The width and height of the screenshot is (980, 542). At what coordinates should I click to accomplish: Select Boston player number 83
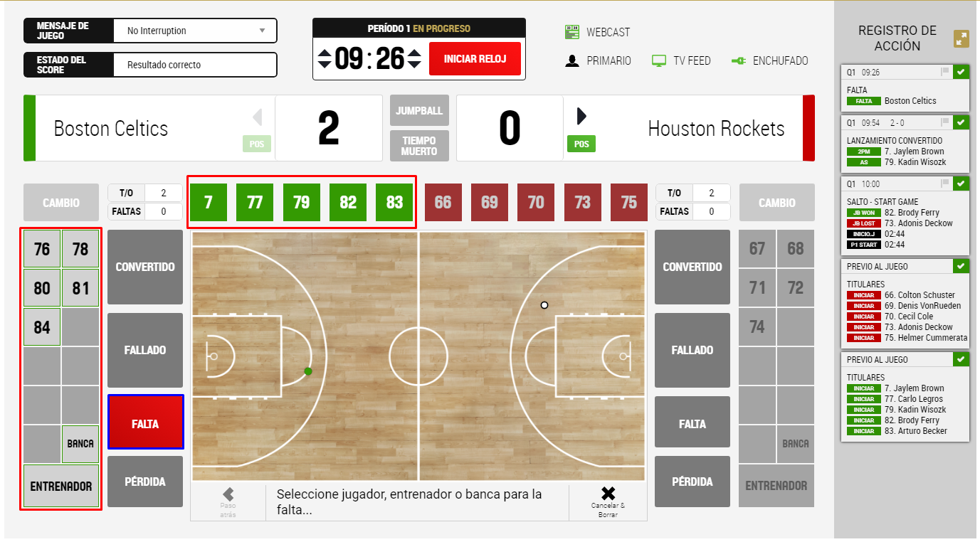pos(395,203)
